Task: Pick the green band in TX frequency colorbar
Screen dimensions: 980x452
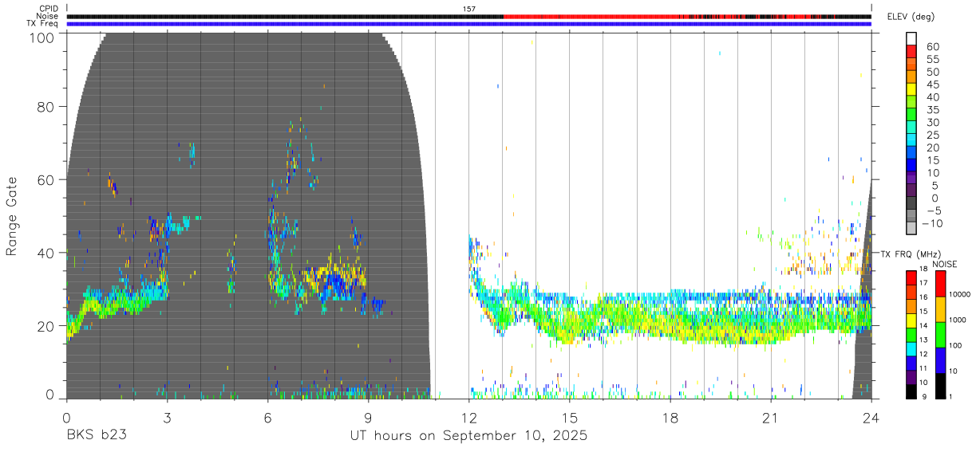Action: point(911,334)
